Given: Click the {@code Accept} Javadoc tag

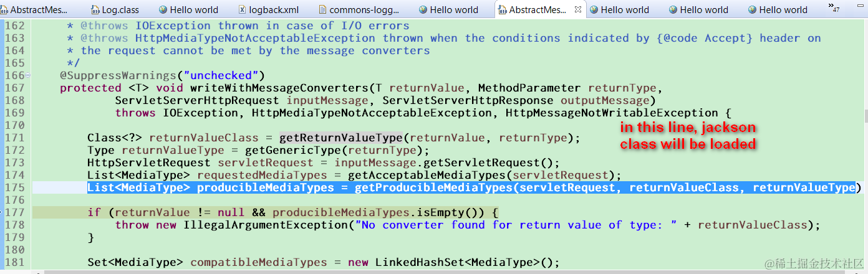Looking at the screenshot, I should pos(705,38).
